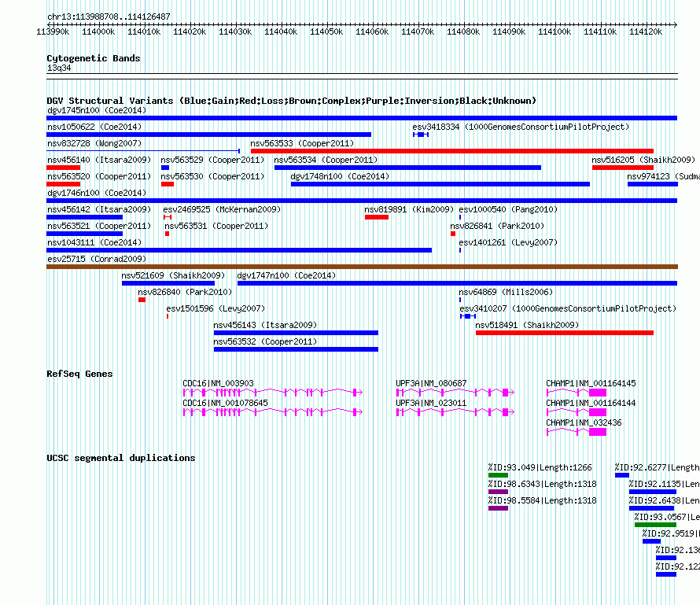This screenshot has height=605, width=700.
Task: Click the Cytogenetic Bands track title
Action: point(94,58)
